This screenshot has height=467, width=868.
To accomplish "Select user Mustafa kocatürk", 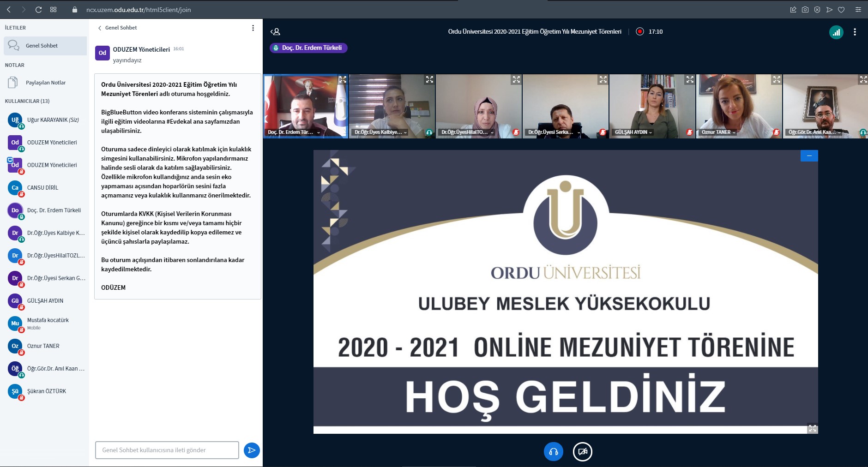I will coord(45,323).
